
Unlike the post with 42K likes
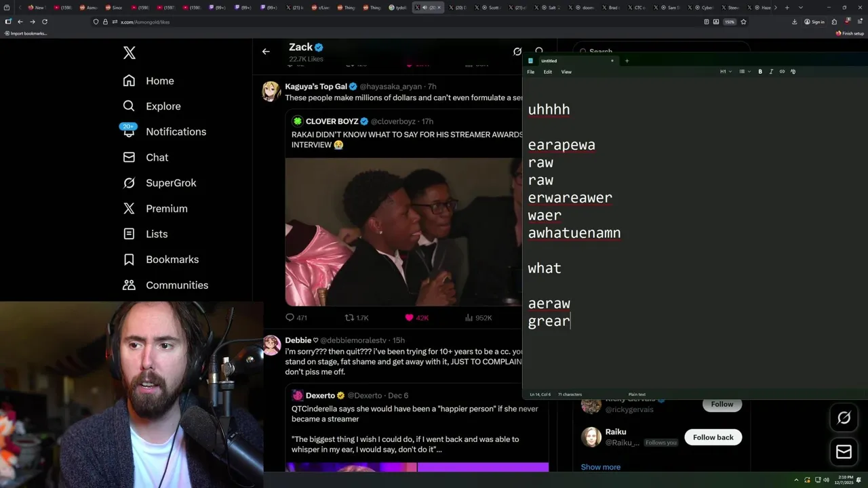(x=416, y=317)
